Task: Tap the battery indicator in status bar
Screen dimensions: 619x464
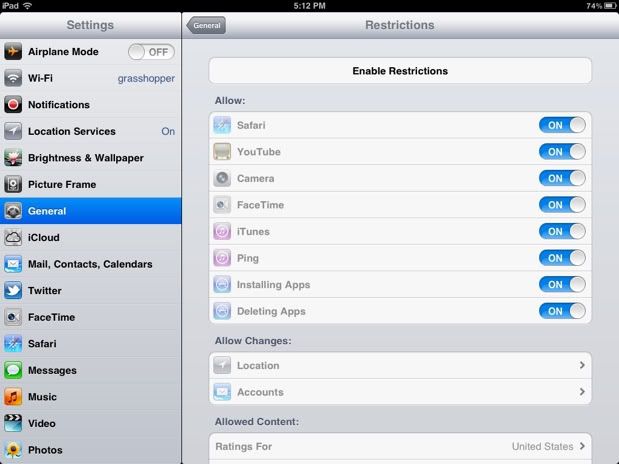Action: tap(610, 6)
